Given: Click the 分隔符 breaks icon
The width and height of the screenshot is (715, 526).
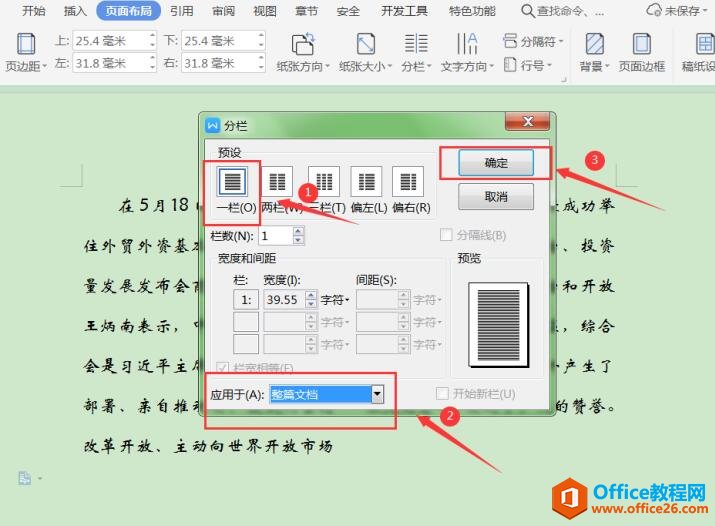Looking at the screenshot, I should pos(510,41).
